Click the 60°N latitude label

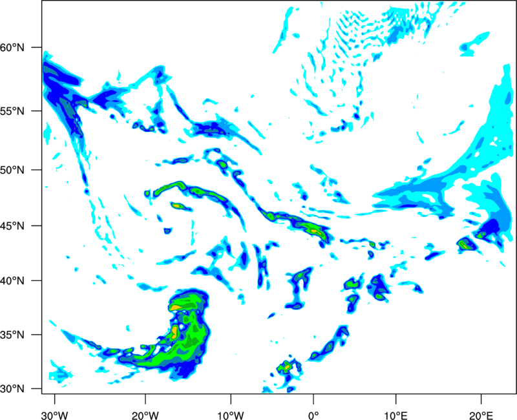tap(12, 48)
